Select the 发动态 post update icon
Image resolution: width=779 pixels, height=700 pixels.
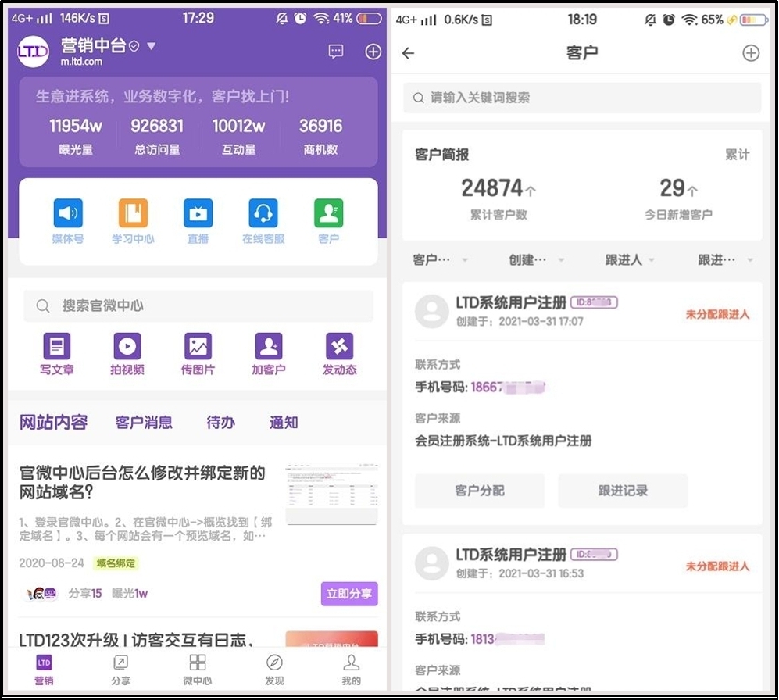pos(338,352)
